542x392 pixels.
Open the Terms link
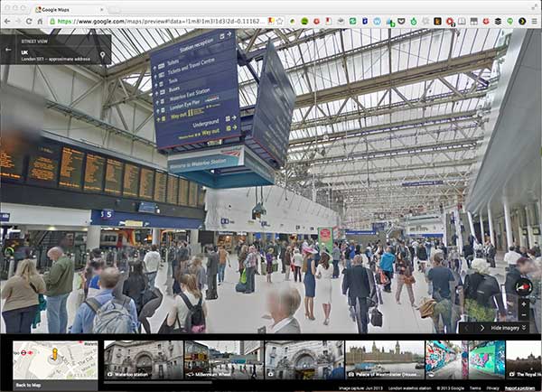[x=475, y=388]
